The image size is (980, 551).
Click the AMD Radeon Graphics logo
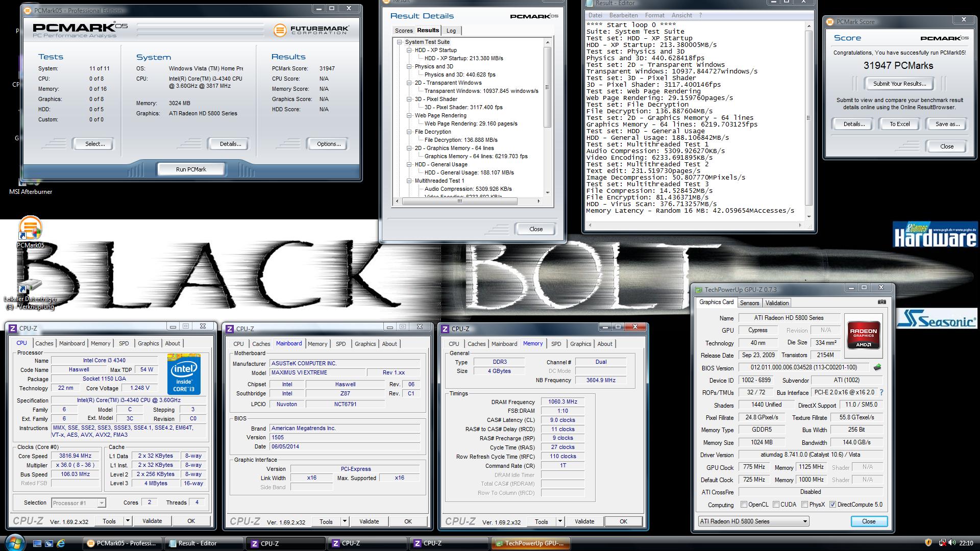point(864,335)
